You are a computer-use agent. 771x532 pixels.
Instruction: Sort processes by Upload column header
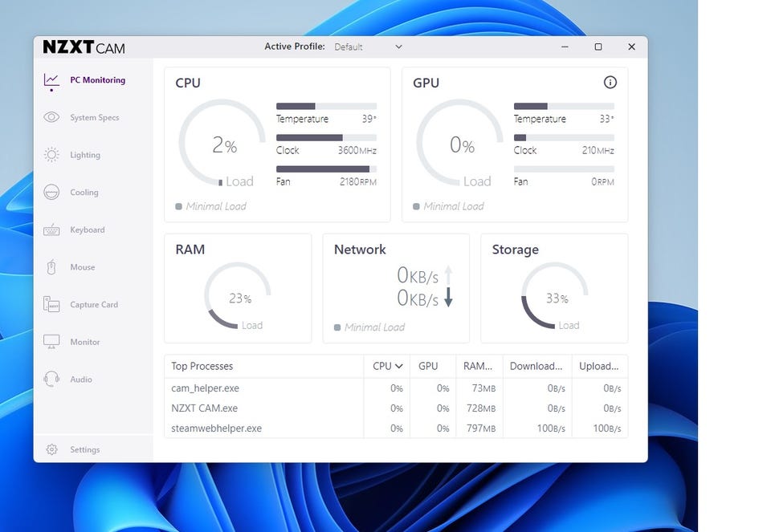pos(600,366)
